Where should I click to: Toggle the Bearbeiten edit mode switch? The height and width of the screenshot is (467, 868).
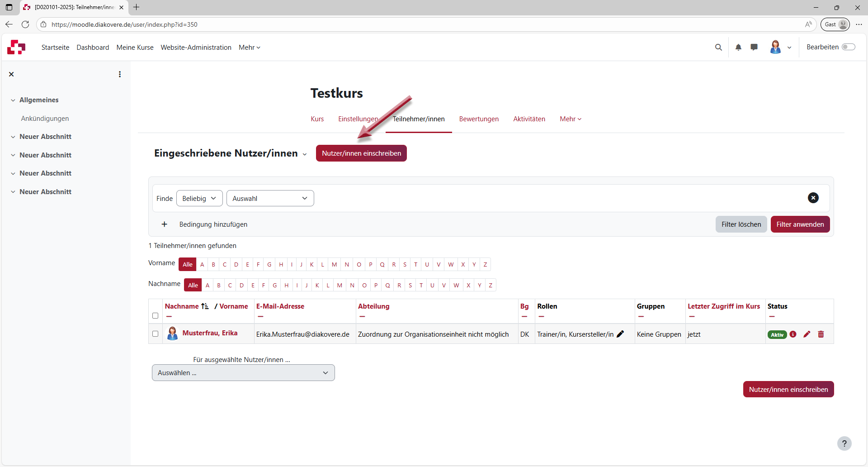pyautogui.click(x=848, y=47)
